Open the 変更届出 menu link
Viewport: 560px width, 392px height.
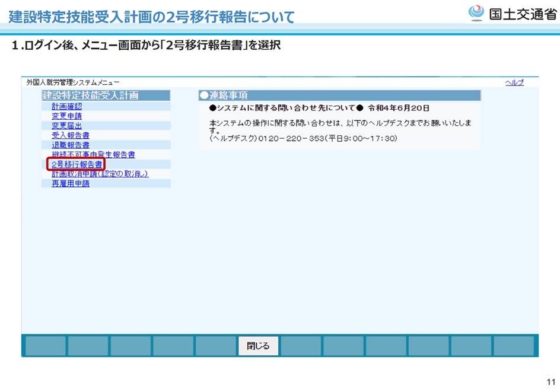point(66,126)
